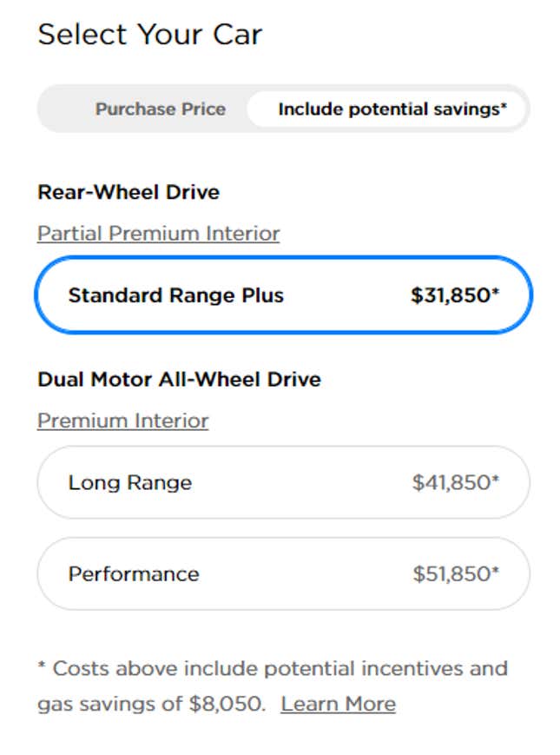Image resolution: width=560 pixels, height=755 pixels.
Task: Click the $8,050 gas savings amount
Action: click(226, 704)
